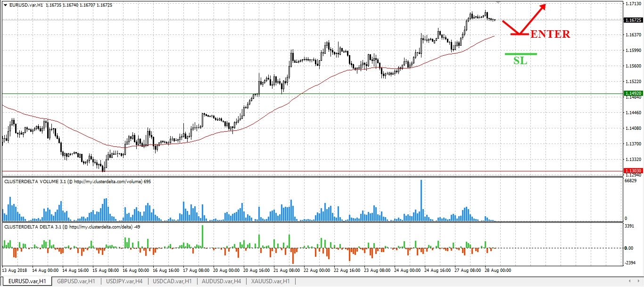Click the tallest green delta bar
The image size is (644, 287).
coord(202,236)
